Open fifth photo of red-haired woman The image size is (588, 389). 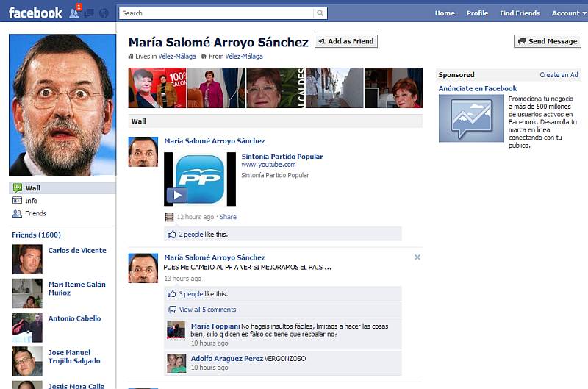click(x=393, y=88)
